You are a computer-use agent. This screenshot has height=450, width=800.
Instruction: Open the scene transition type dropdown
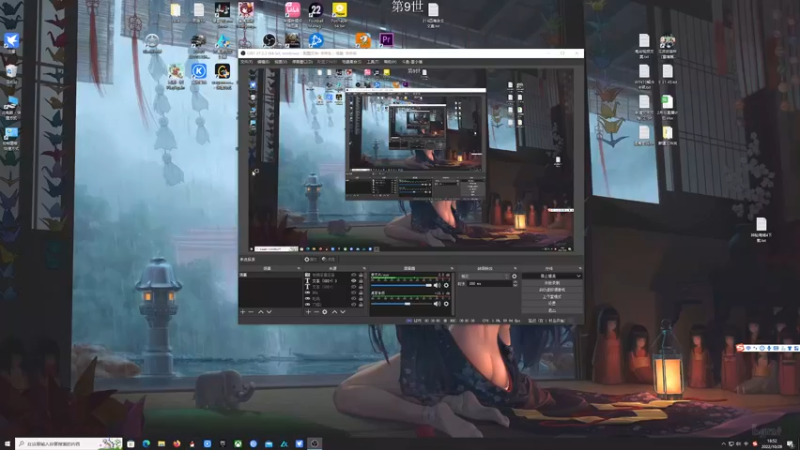484,277
